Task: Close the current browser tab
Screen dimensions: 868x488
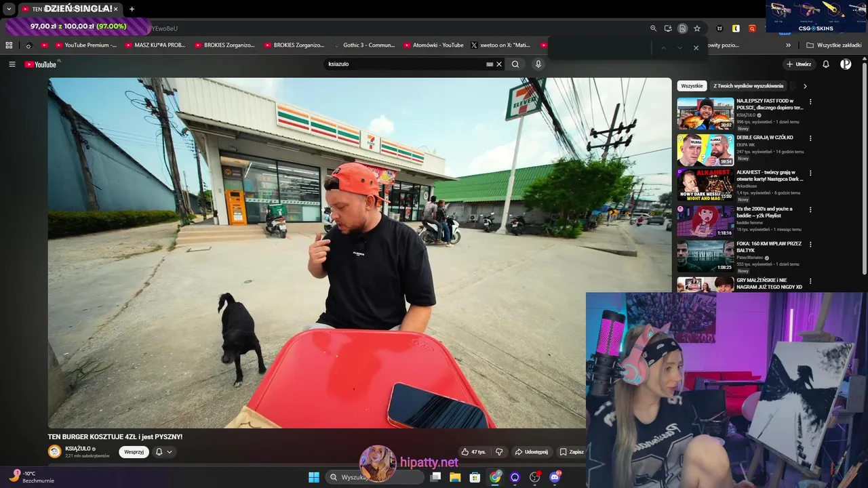Action: (x=116, y=9)
